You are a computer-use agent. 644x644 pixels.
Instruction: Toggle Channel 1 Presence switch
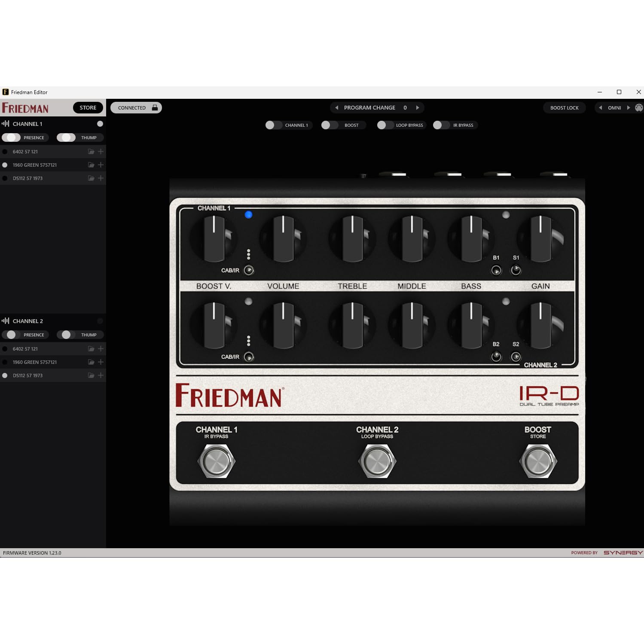[11, 137]
